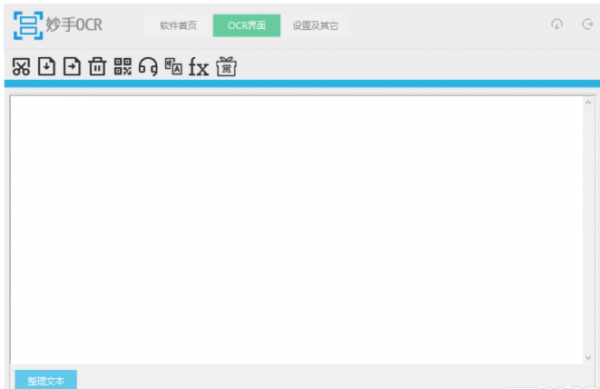Screen dimensions: 600x389
Task: Click the gift reward icon
Action: (227, 67)
